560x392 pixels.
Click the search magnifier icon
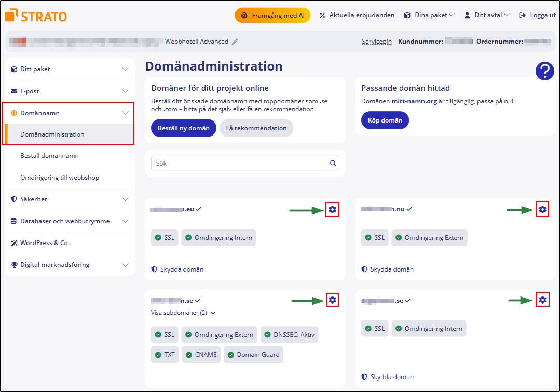(x=333, y=164)
